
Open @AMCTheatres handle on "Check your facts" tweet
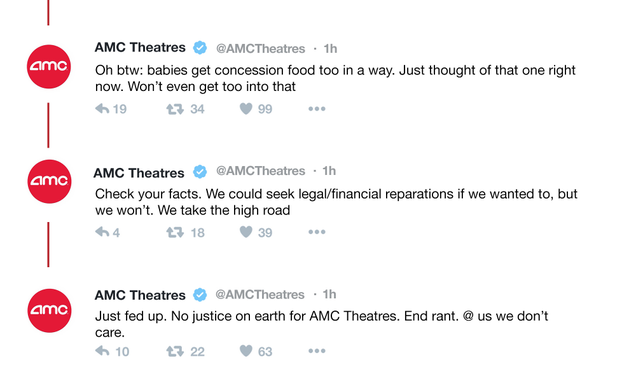coord(260,171)
